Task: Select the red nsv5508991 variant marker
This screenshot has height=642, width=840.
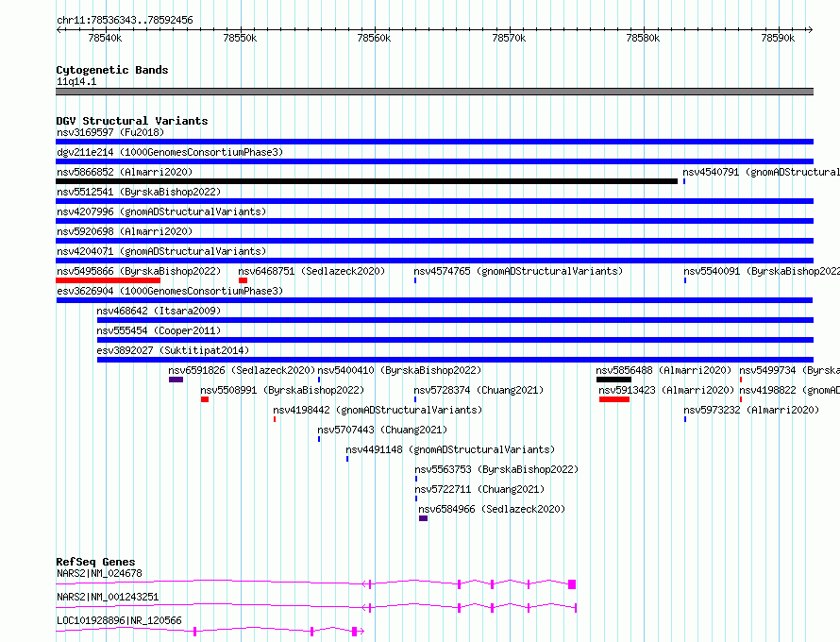Action: (x=204, y=399)
